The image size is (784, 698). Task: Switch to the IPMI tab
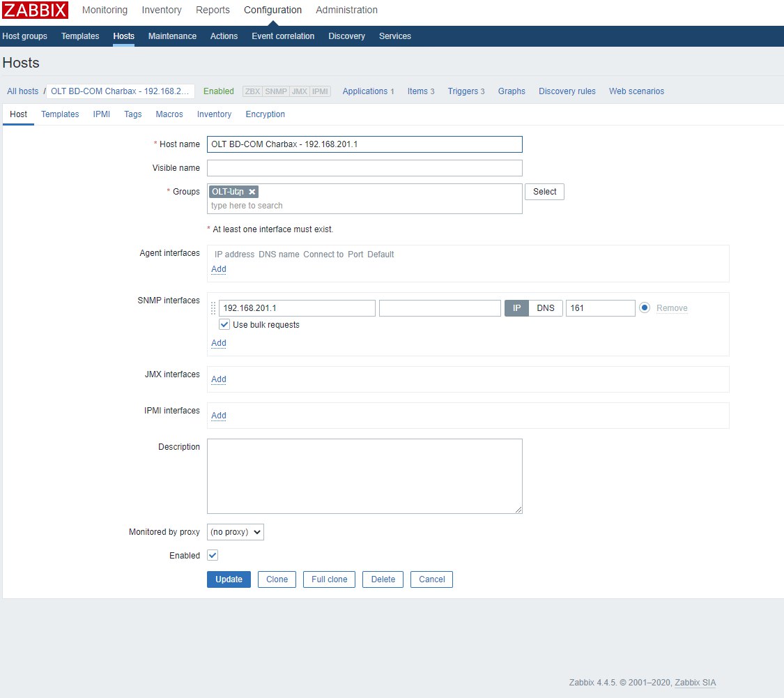102,114
